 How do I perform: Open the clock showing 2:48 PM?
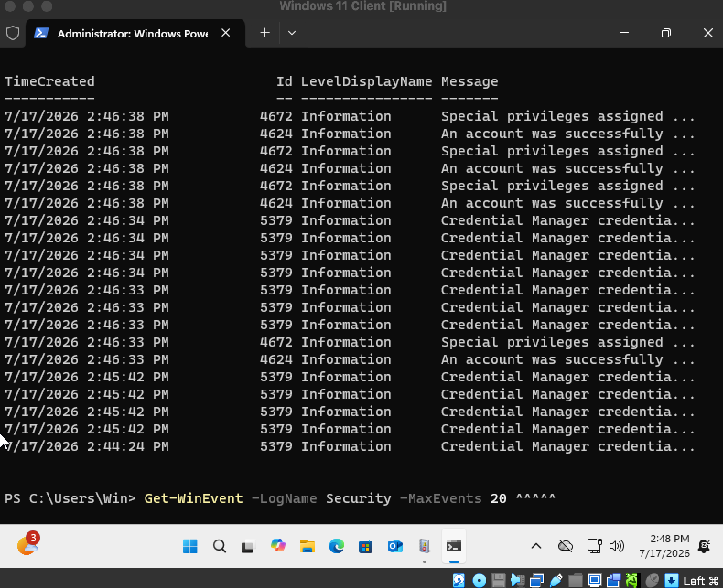pos(664,546)
